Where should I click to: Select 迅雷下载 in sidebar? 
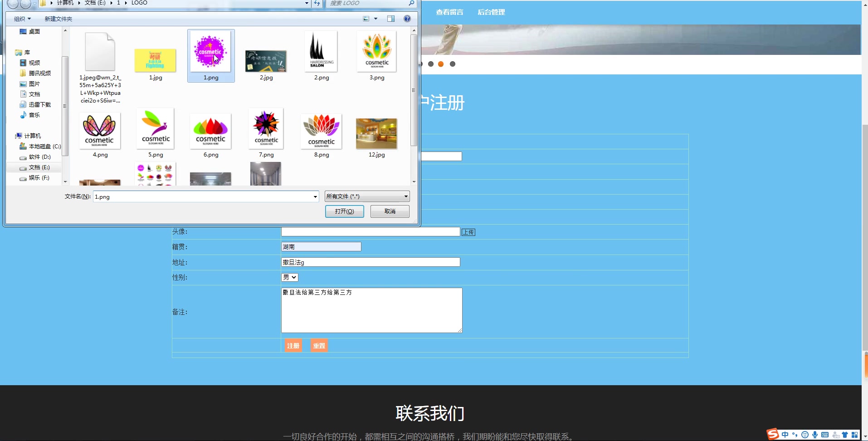(x=35, y=104)
